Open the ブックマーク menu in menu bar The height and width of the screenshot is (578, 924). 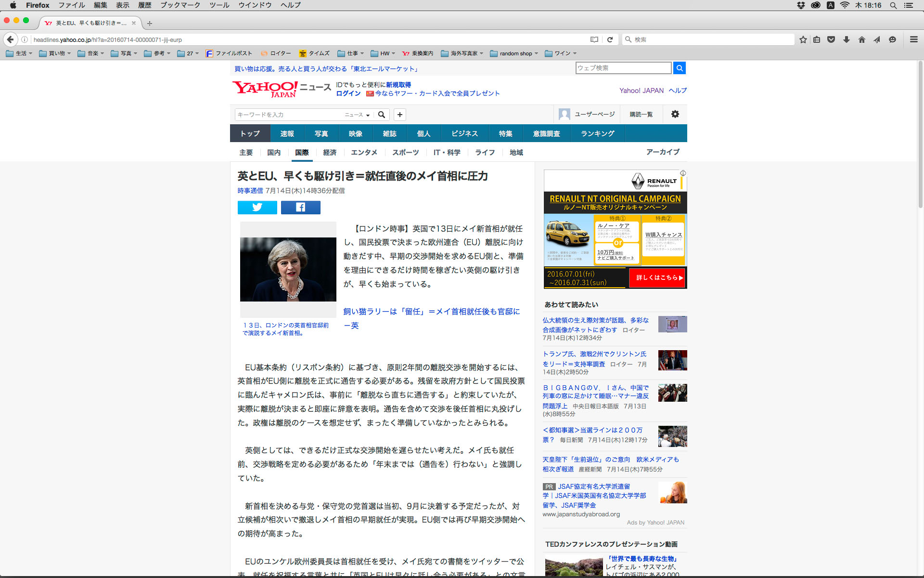click(x=180, y=5)
